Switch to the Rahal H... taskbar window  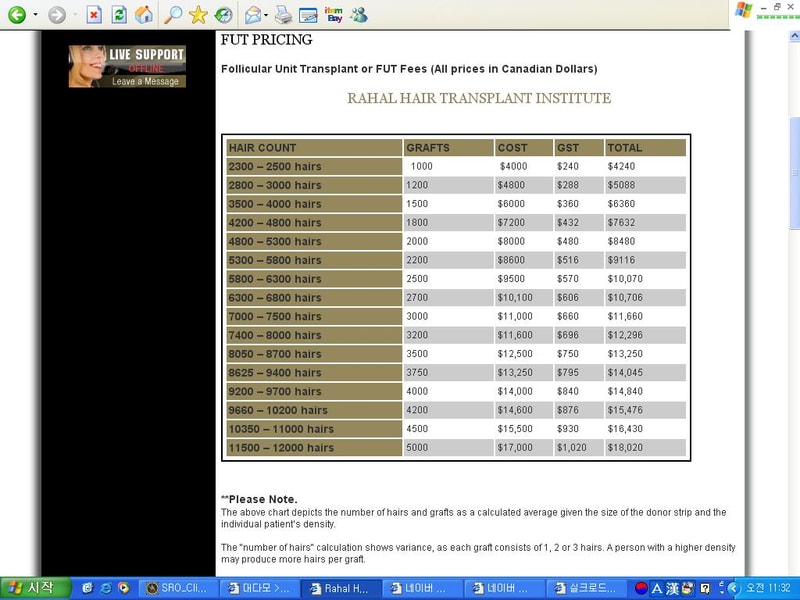(x=341, y=588)
